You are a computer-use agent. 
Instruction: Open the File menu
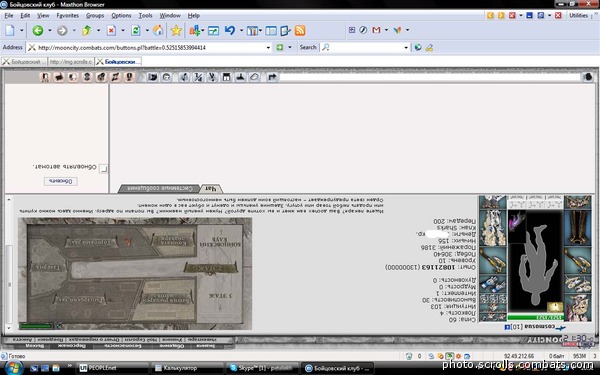coord(8,16)
